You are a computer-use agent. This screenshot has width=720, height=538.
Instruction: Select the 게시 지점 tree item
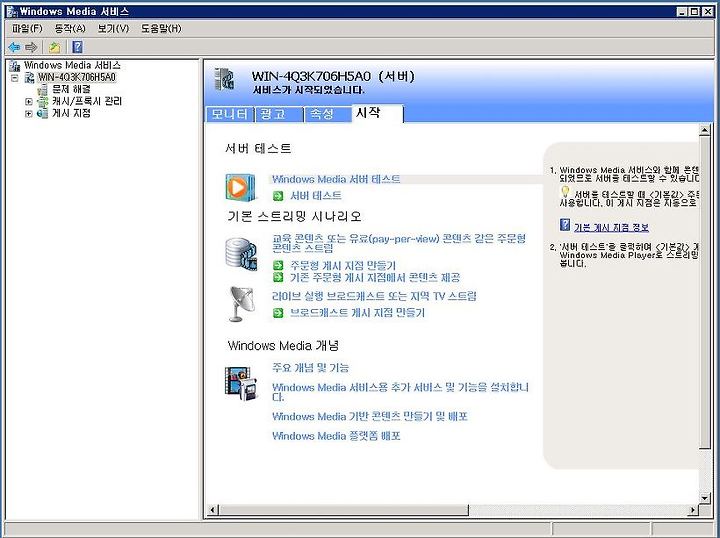pos(71,113)
